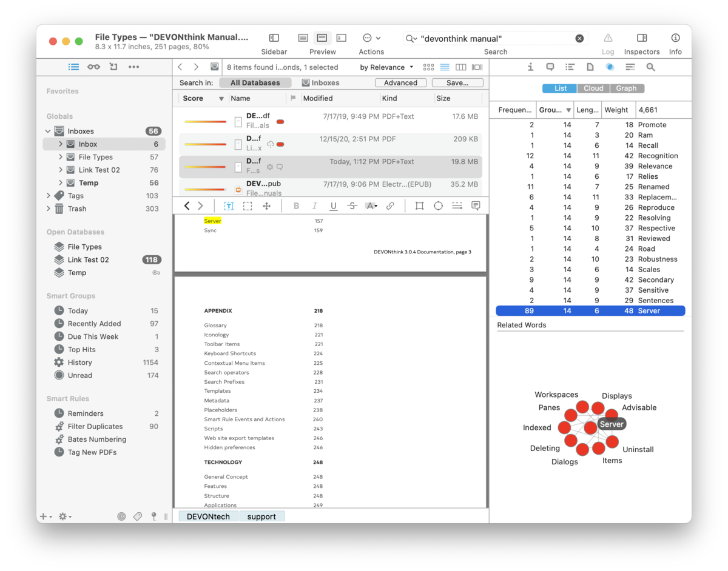728x571 pixels.
Task: Open the reading list glasses icon
Action: 93,67
